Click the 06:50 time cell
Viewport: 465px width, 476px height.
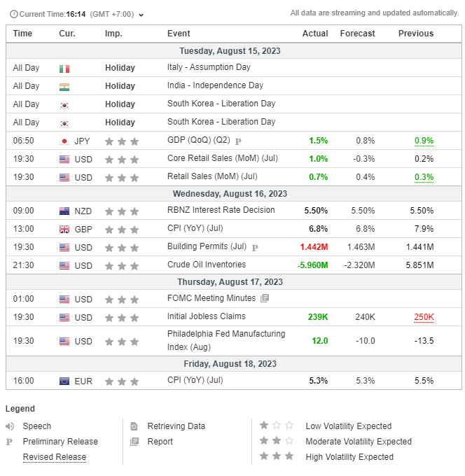[23, 141]
